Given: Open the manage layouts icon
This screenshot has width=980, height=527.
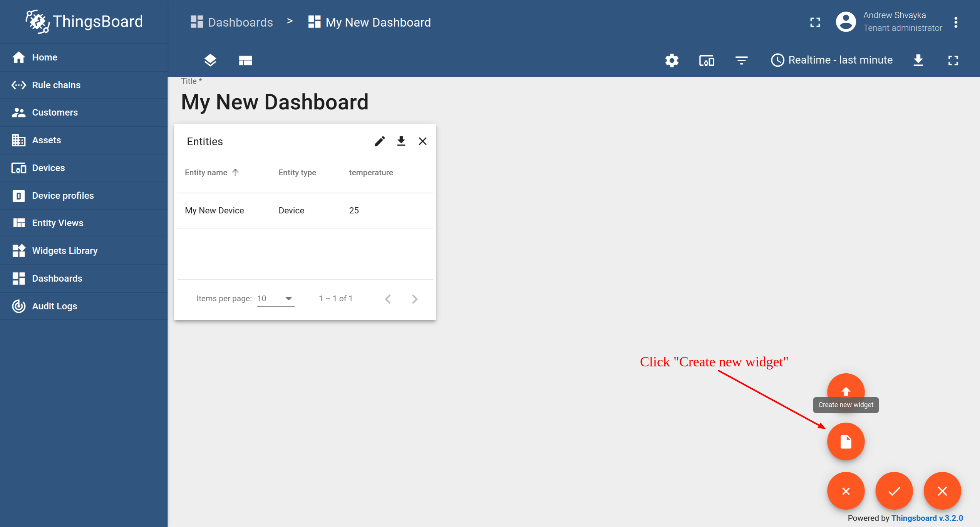Looking at the screenshot, I should (245, 60).
